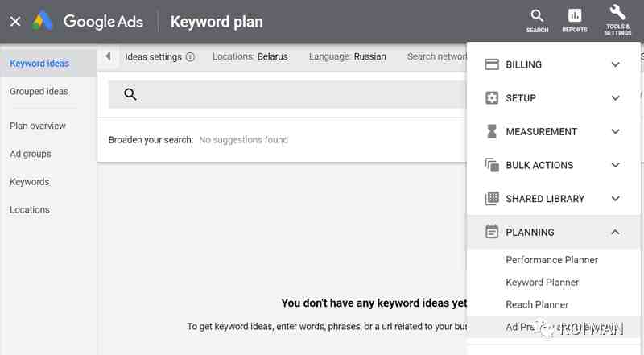Screen dimensions: 644x355
Task: Change the Locations: Belarus setting
Action: (x=250, y=56)
